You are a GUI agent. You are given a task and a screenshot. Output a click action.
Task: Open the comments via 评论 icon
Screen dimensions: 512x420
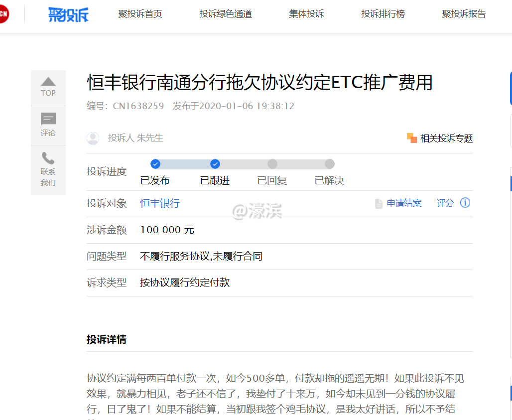pos(48,119)
